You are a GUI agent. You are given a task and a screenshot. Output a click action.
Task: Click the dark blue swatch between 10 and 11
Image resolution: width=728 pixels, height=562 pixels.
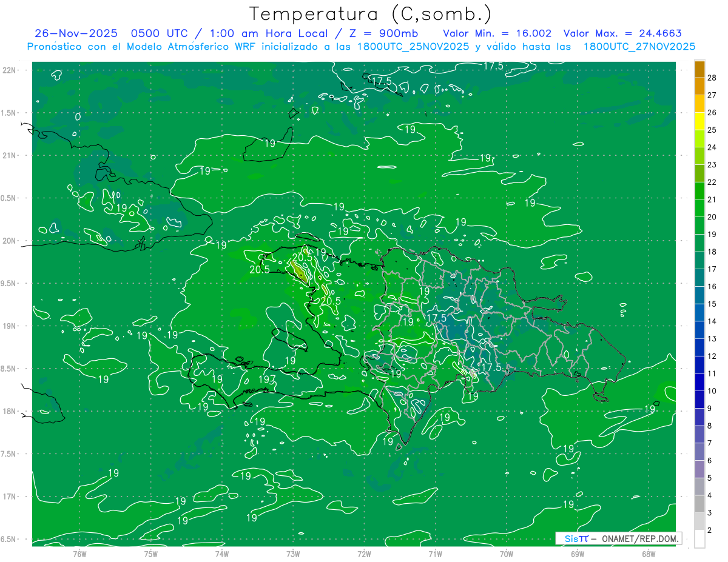click(x=699, y=382)
